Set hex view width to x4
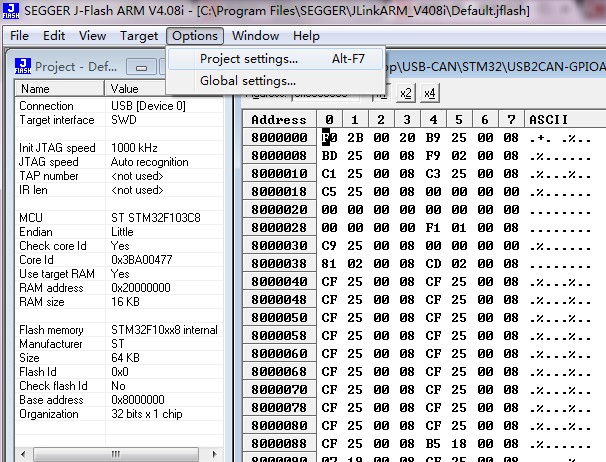 429,93
